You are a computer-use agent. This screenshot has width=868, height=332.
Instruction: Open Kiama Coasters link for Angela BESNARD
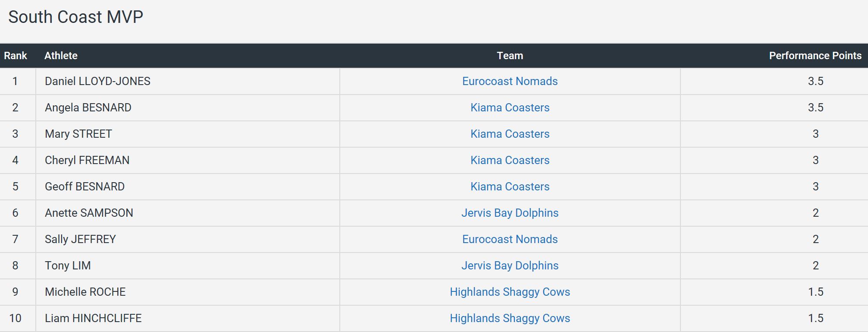coord(510,108)
